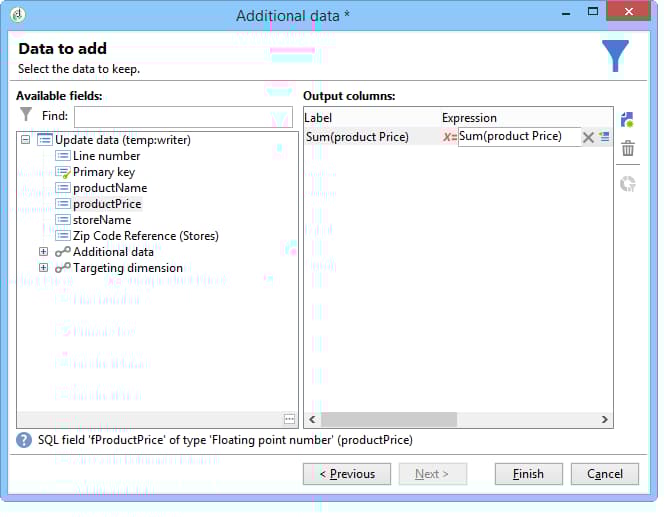This screenshot has width=665, height=517.
Task: Collapse the Update data (temp:writer) node
Action: pyautogui.click(x=25, y=140)
